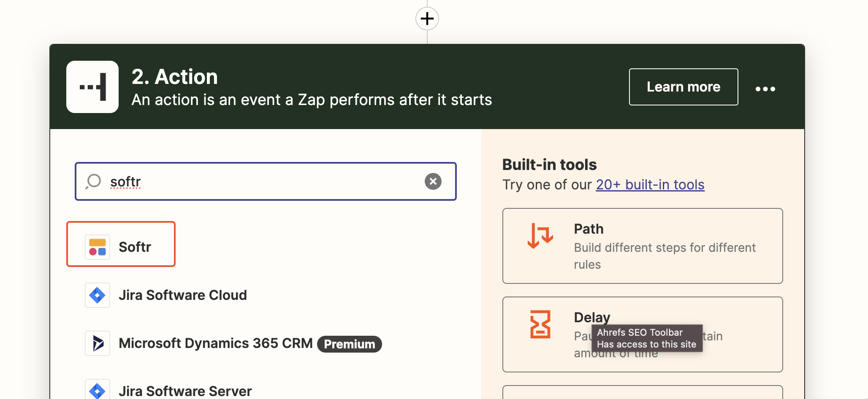Image resolution: width=868 pixels, height=399 pixels.
Task: Add a step with the plus button
Action: 427,19
